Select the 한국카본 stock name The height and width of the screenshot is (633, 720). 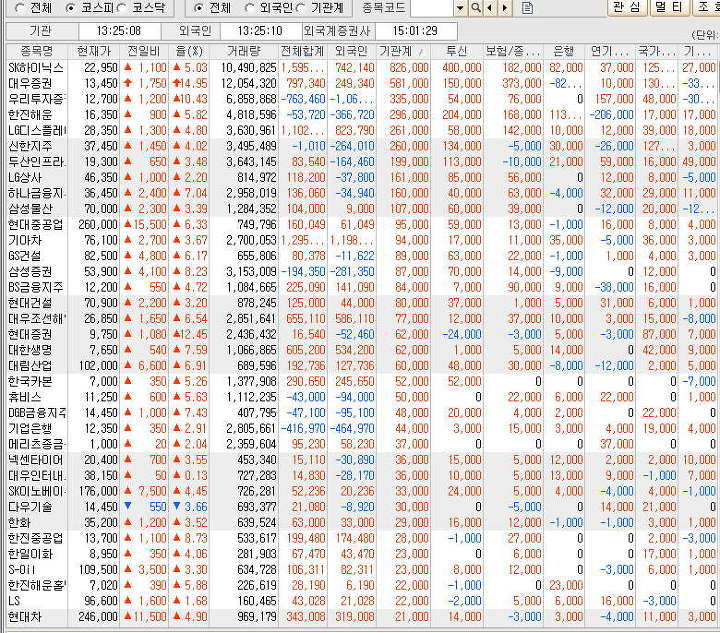30,381
